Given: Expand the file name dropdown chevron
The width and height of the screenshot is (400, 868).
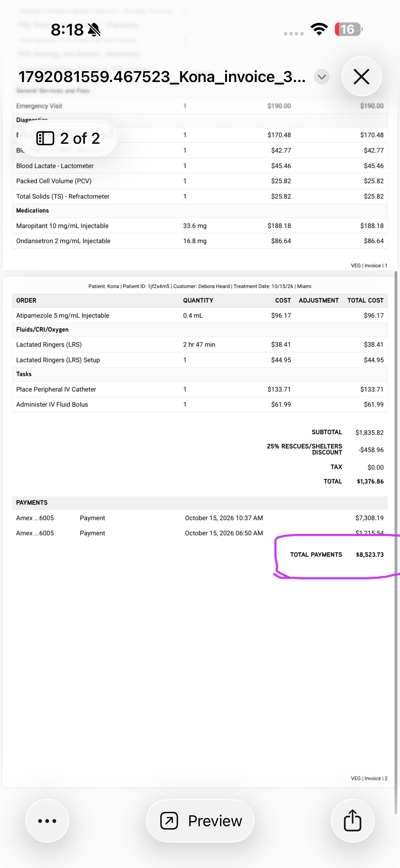Looking at the screenshot, I should click(x=322, y=77).
